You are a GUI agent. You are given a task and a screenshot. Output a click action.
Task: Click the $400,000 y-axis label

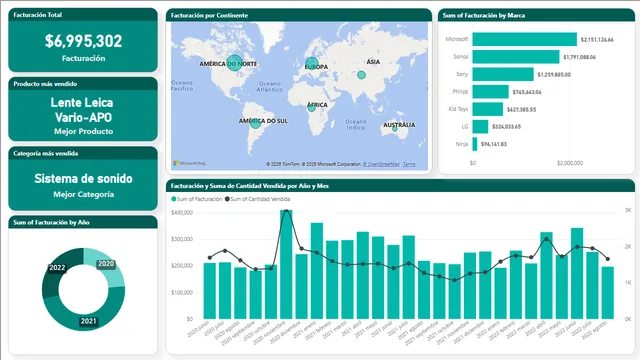click(182, 213)
